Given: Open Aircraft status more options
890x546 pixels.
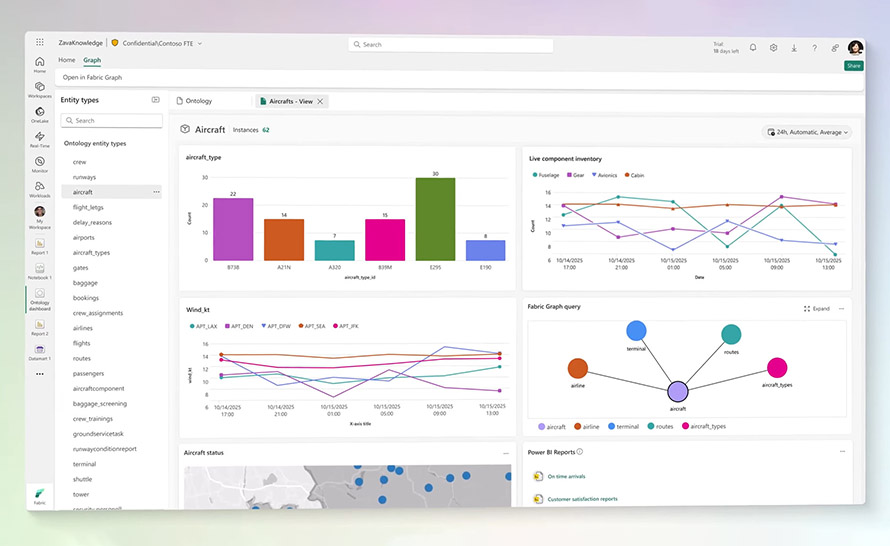Looking at the screenshot, I should pyautogui.click(x=506, y=453).
